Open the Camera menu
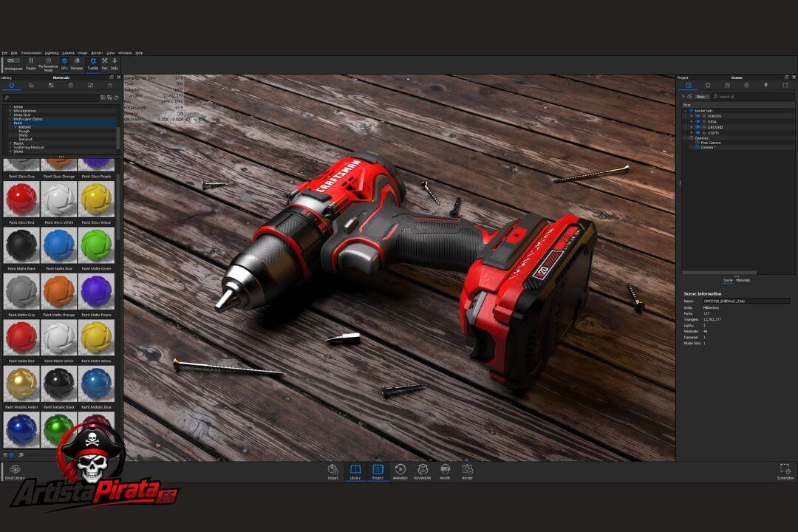The height and width of the screenshot is (532, 798). (68, 53)
